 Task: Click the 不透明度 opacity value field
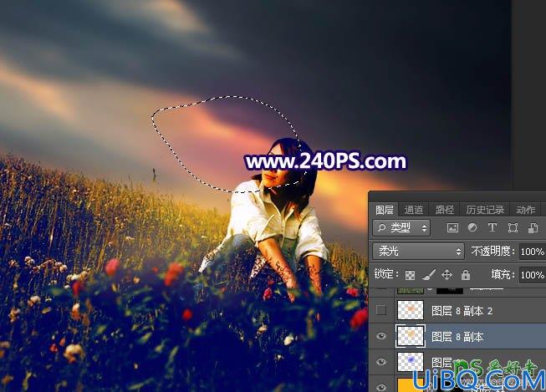pyautogui.click(x=533, y=252)
